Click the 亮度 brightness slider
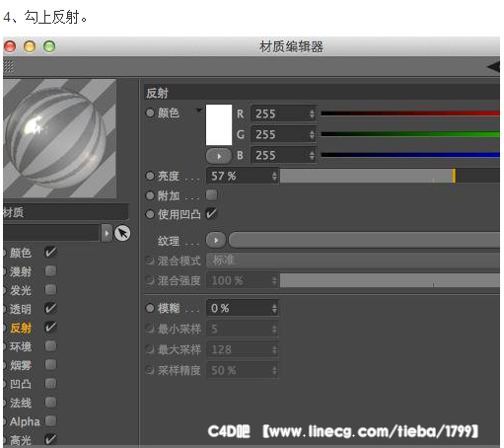This screenshot has height=448, width=504. coord(390,176)
